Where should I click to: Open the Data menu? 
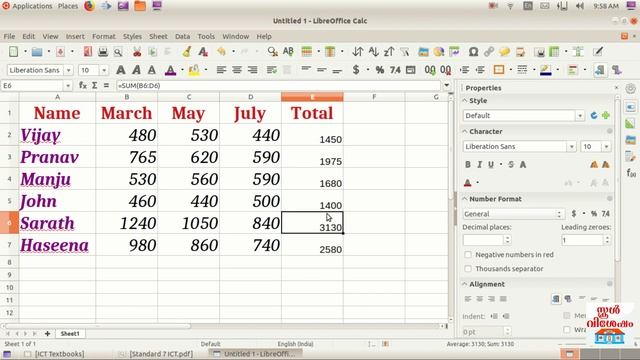182,36
